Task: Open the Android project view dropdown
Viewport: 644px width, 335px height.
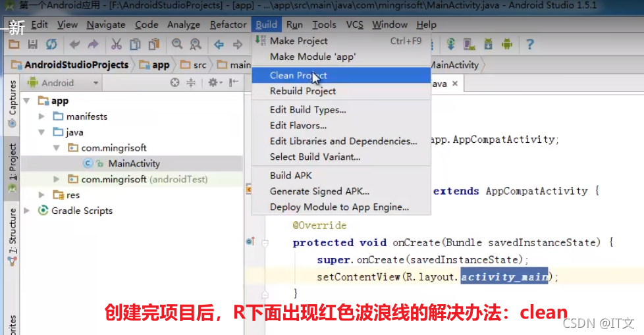Action: [x=63, y=83]
